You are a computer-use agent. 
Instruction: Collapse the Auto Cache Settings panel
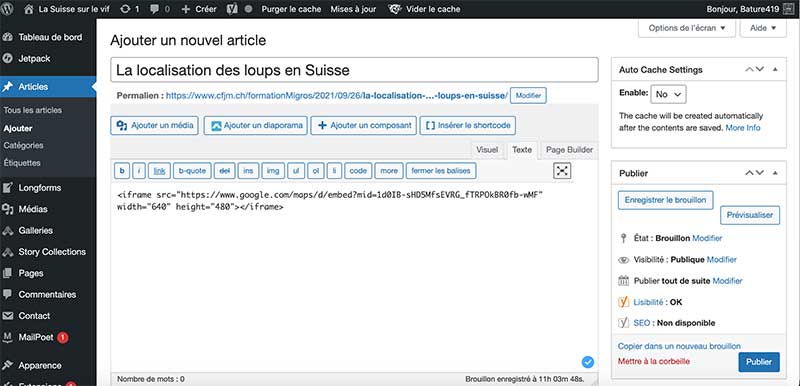point(775,70)
